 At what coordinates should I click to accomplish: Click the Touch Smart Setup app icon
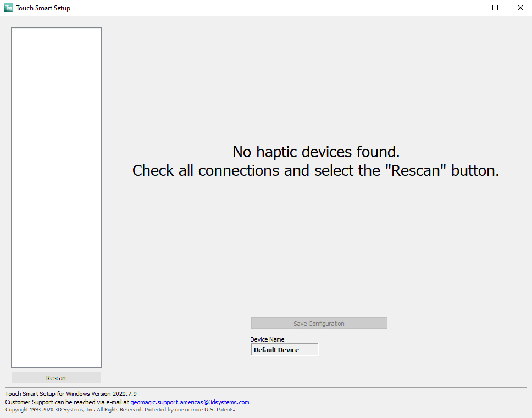[8, 8]
